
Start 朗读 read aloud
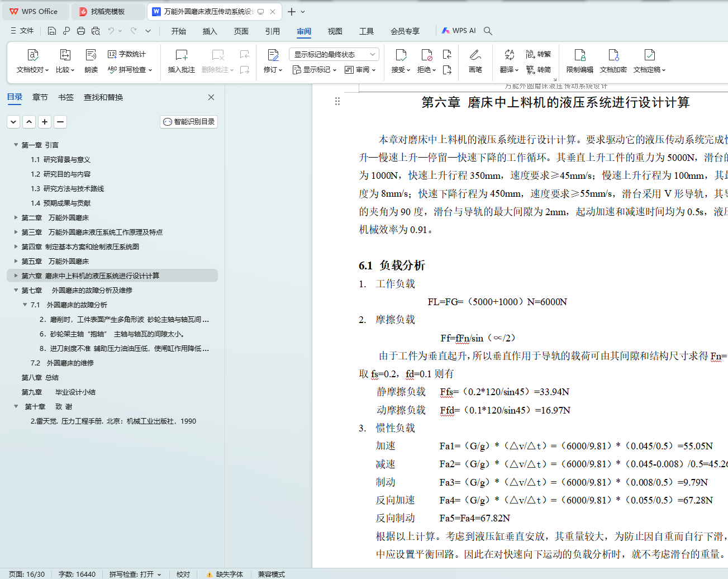click(91, 61)
